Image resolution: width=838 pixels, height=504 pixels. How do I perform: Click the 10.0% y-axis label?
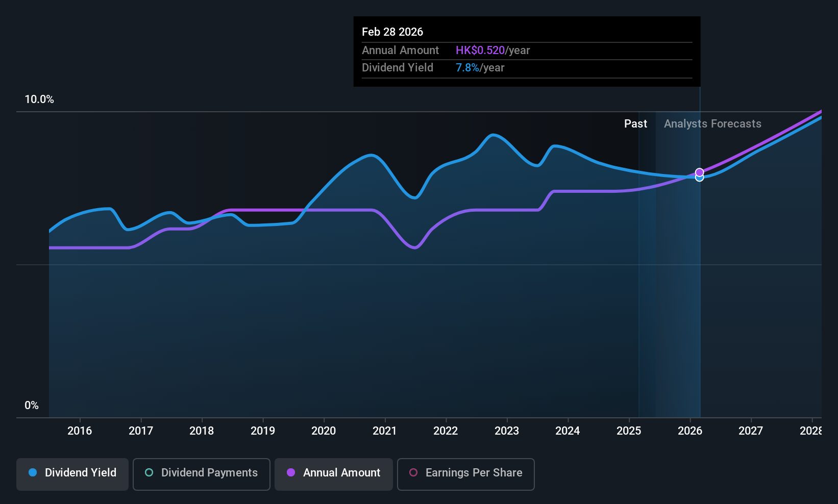point(39,99)
